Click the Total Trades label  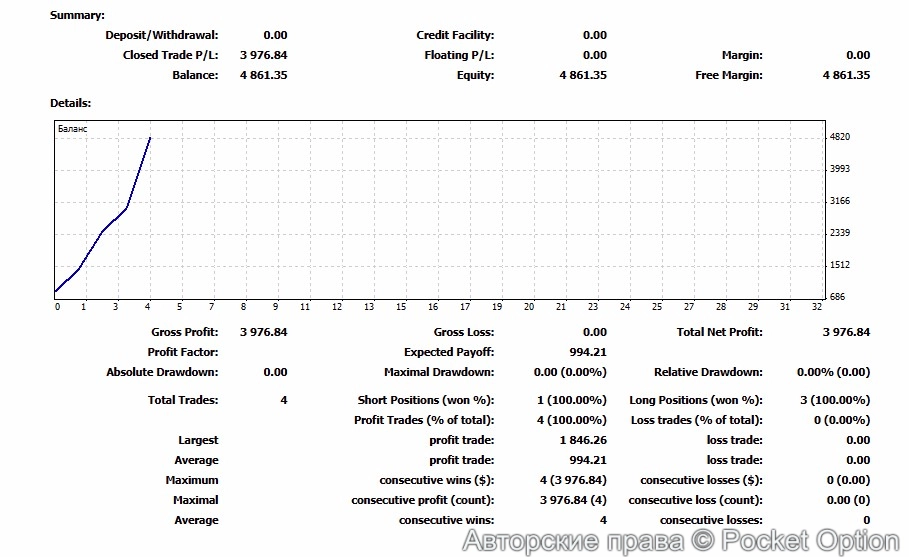182,400
